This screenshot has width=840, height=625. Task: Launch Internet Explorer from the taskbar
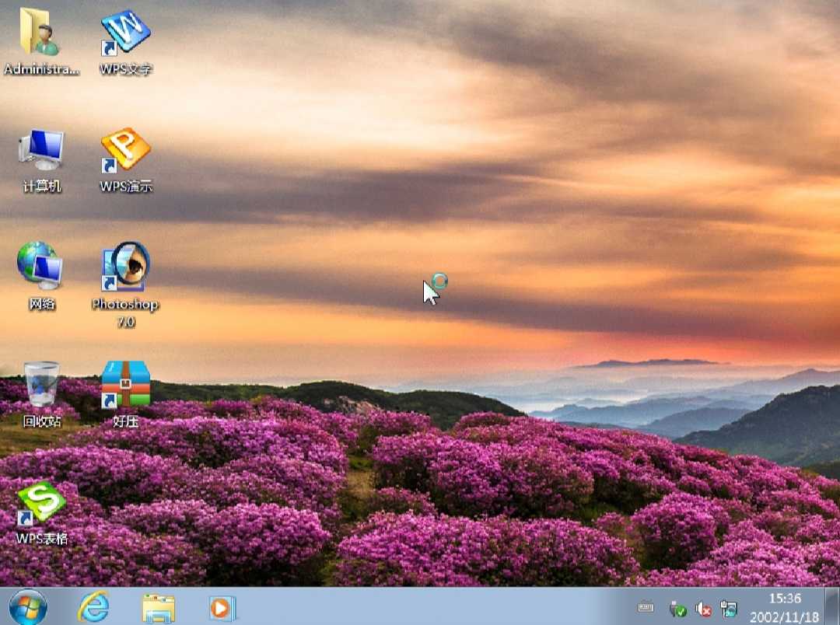(x=93, y=606)
